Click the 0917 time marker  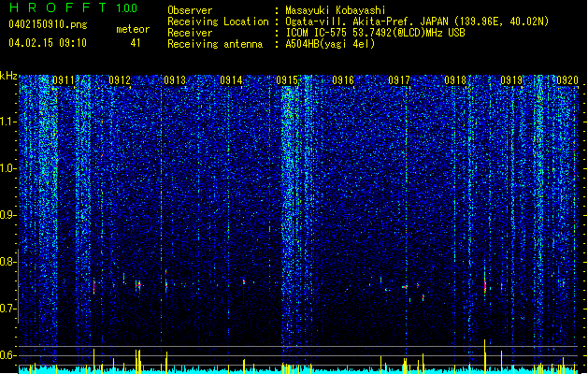click(399, 80)
